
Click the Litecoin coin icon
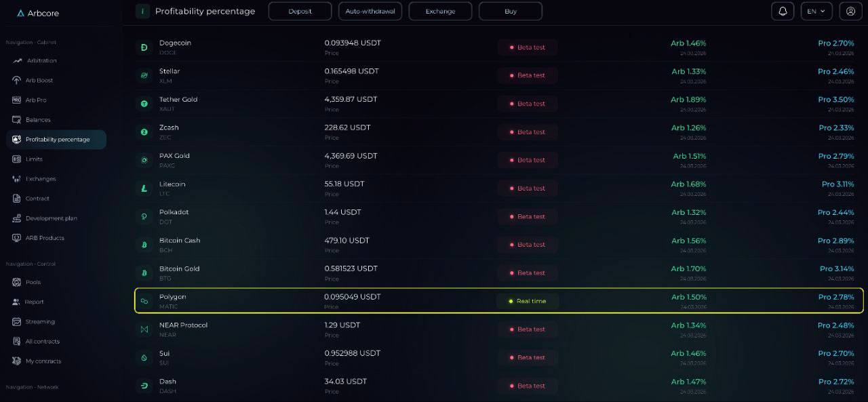click(144, 188)
